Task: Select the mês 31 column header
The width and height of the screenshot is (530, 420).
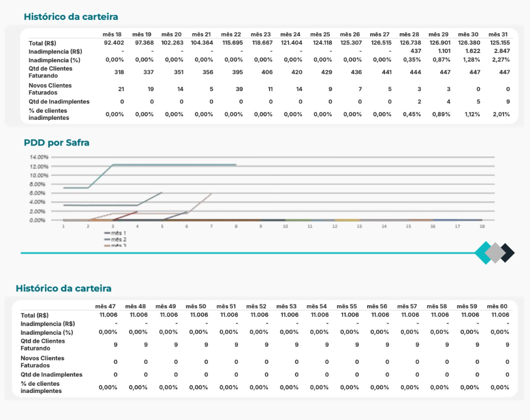Action: (498, 35)
